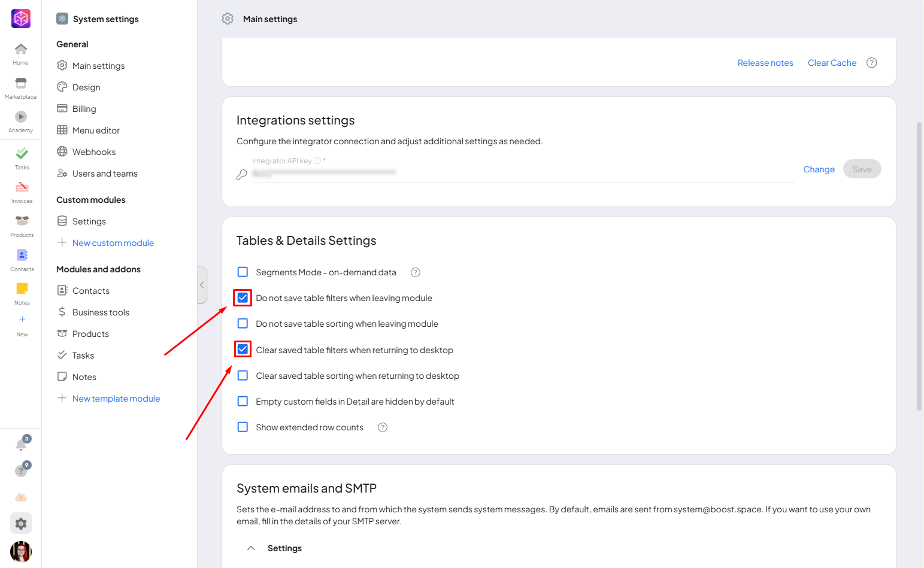Image resolution: width=924 pixels, height=568 pixels.
Task: Click the Clear Cache link
Action: pyautogui.click(x=832, y=63)
